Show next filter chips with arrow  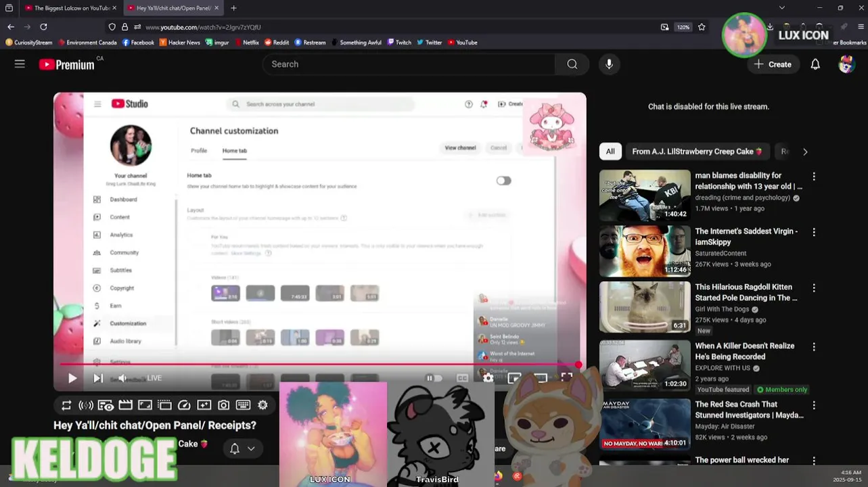click(x=805, y=152)
